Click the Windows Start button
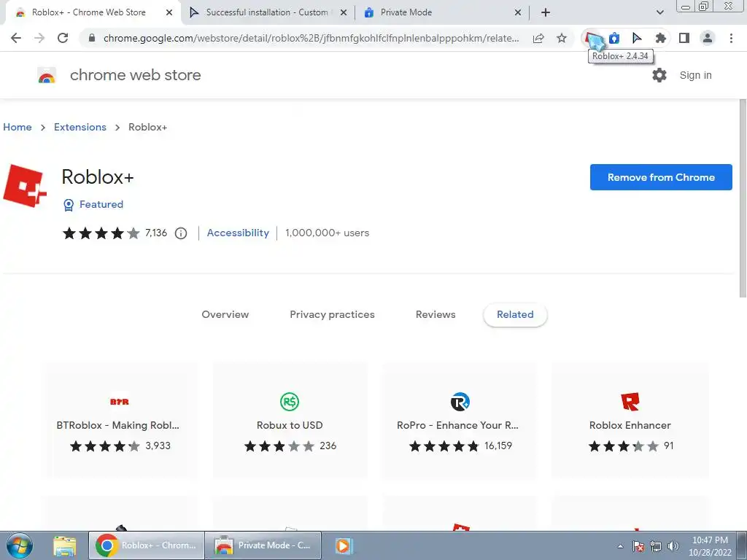Screen dimensions: 747x560 [20, 545]
